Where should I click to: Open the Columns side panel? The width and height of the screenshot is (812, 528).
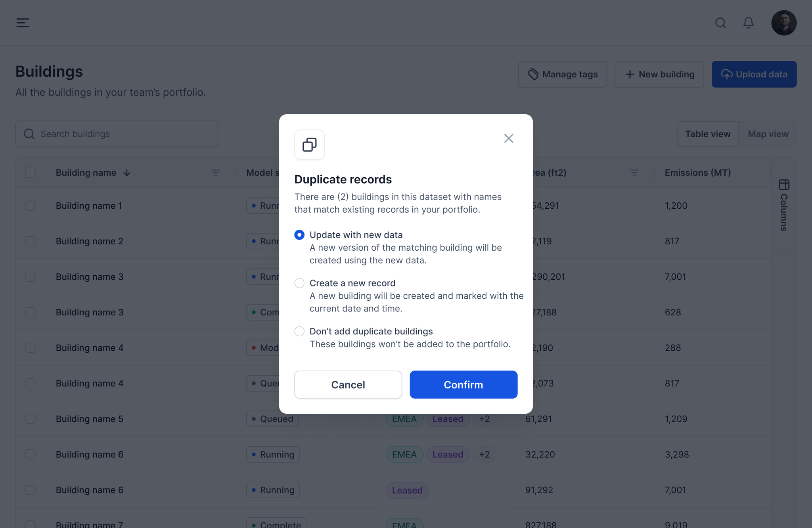[784, 205]
